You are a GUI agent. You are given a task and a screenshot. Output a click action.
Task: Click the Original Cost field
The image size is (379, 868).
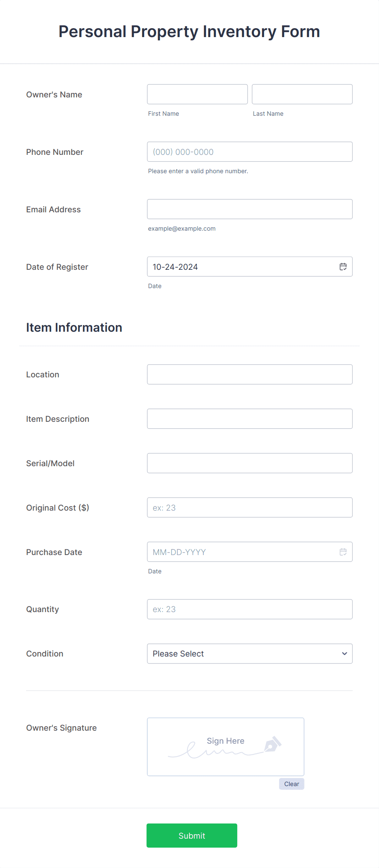tap(249, 507)
